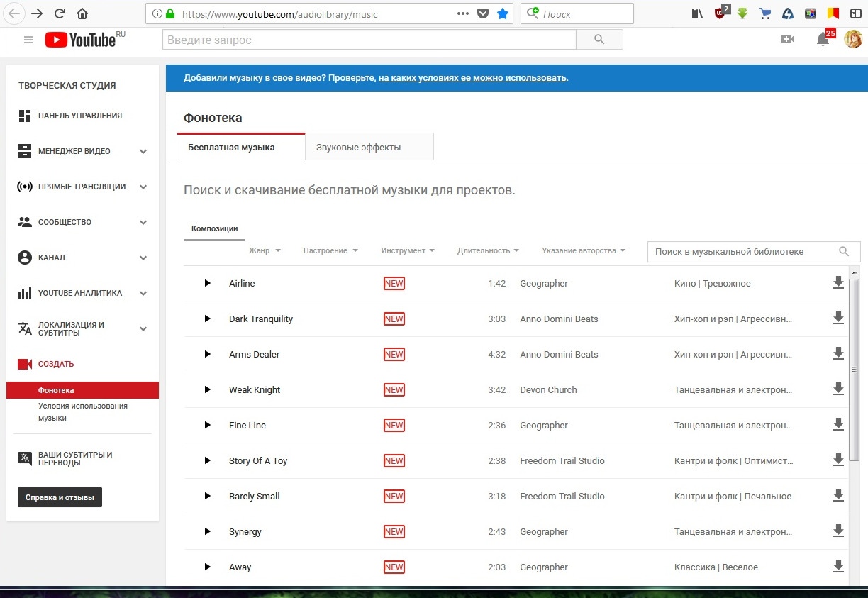Play the Arms Dealer track
This screenshot has height=598, width=868.
point(208,354)
